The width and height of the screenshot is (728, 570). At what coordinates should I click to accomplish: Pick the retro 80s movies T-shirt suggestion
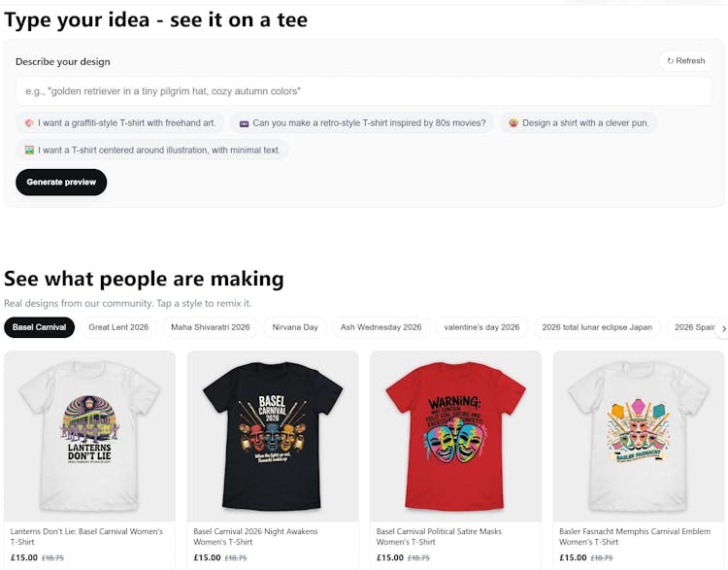coord(362,123)
